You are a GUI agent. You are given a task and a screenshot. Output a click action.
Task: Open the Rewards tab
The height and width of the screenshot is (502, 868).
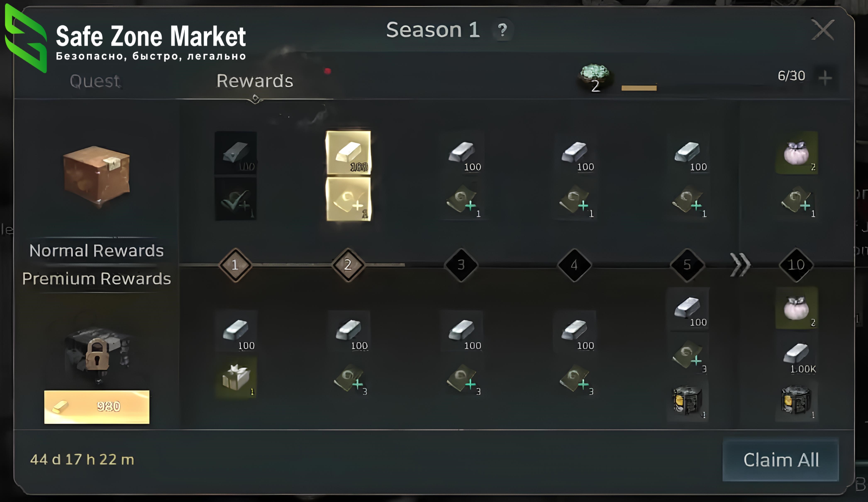(255, 81)
